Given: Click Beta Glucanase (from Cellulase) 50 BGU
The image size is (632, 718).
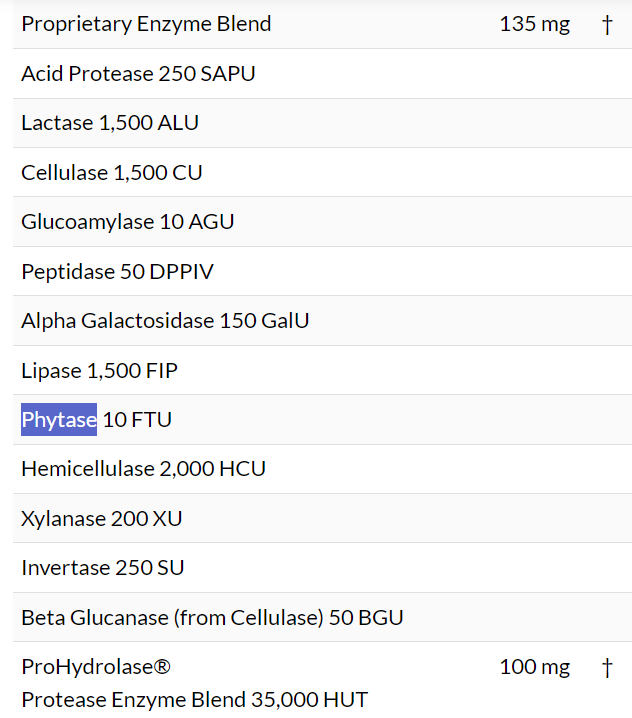Looking at the screenshot, I should pos(212,618).
